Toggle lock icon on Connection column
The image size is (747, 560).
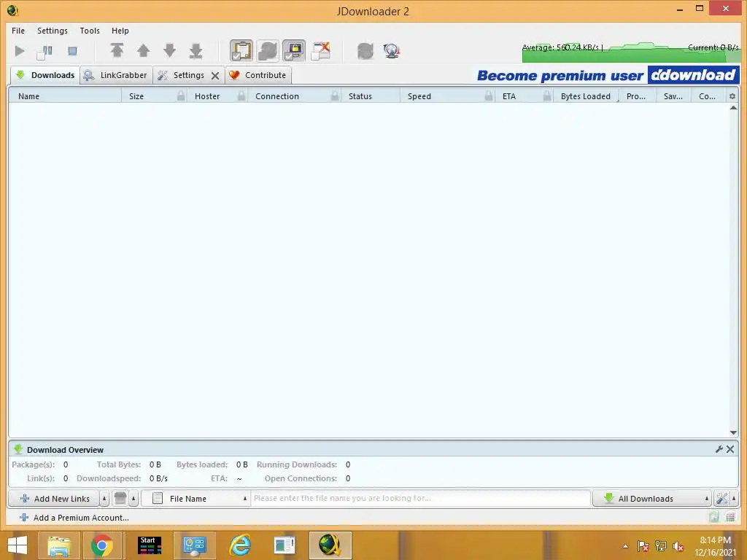coord(335,96)
